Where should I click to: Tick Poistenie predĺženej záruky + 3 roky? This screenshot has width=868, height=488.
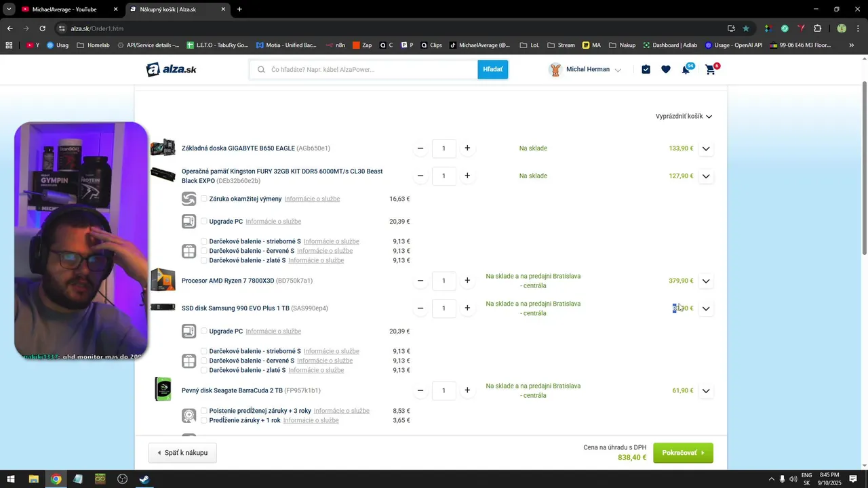click(204, 411)
